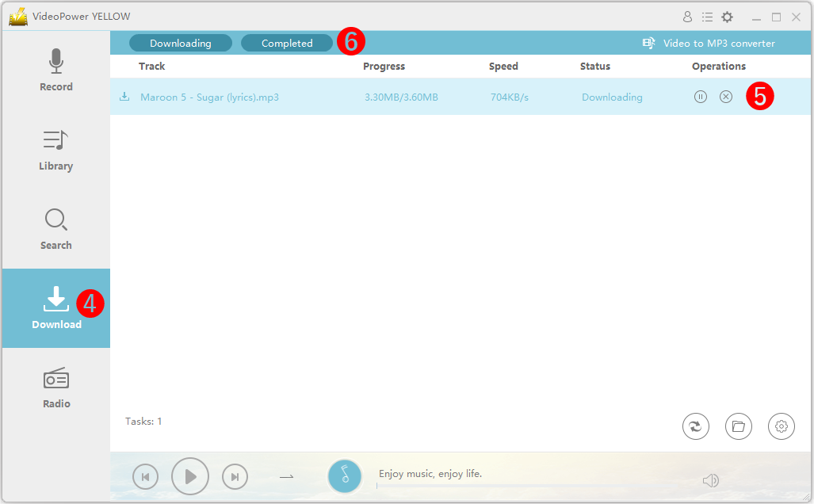Image resolution: width=814 pixels, height=504 pixels.
Task: Pause the Maroon 5 Sugar download
Action: tap(701, 97)
